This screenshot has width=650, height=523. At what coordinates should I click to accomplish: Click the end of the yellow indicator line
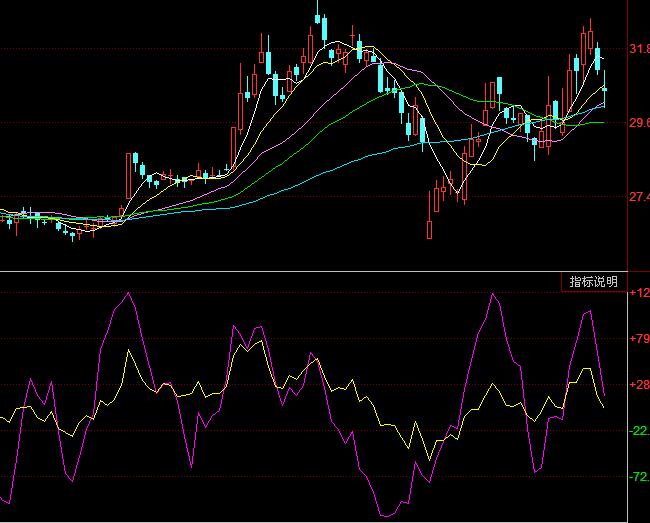[x=604, y=406]
